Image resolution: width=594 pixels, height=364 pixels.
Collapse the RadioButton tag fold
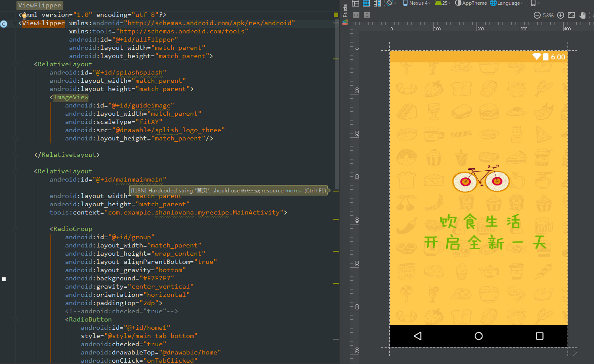pos(16,320)
